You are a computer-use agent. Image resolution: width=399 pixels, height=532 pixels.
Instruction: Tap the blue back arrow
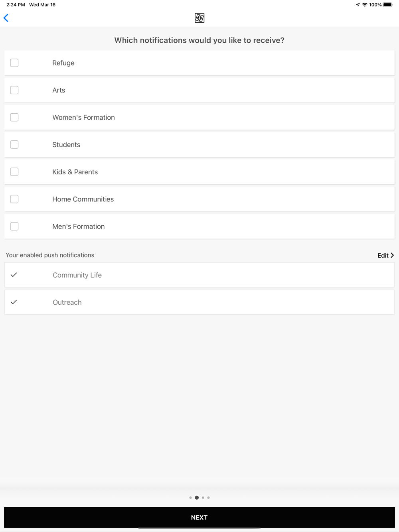pyautogui.click(x=6, y=18)
